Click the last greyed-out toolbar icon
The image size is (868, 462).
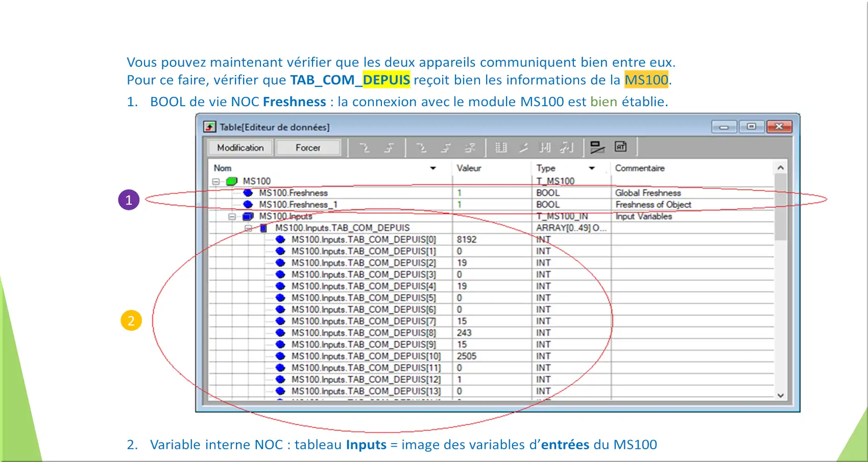pos(567,148)
